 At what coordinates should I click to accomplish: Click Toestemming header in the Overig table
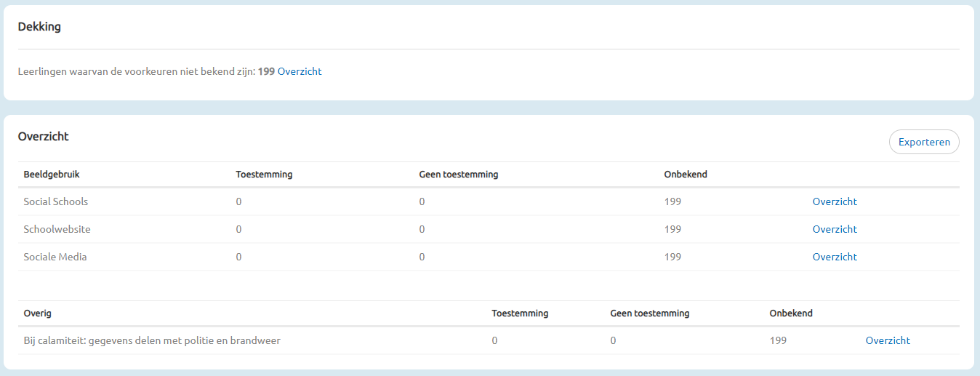(520, 313)
